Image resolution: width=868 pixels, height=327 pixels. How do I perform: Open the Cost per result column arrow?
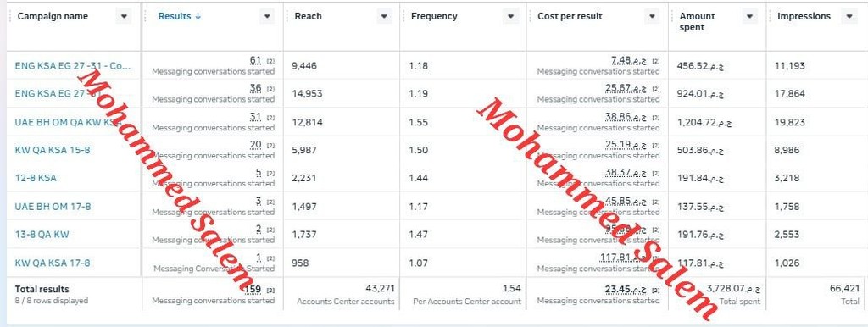pos(653,17)
